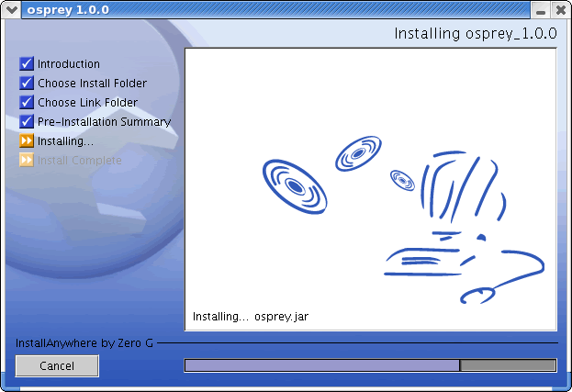Select the Choose Install Folder step label
Screen dimensions: 572x392
point(92,84)
